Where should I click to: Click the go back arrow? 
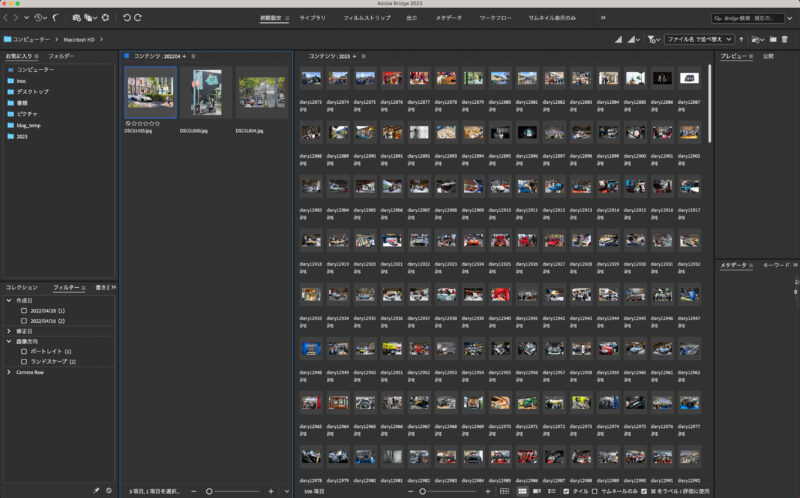pos(6,18)
